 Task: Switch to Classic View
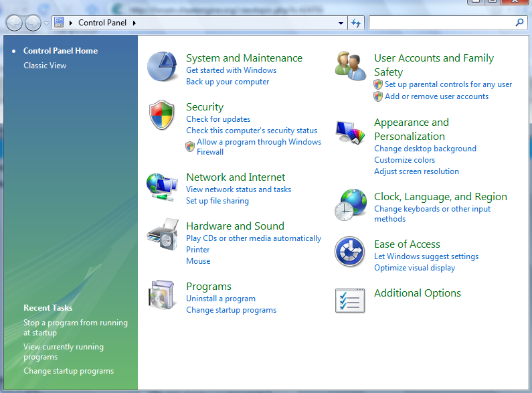click(45, 66)
